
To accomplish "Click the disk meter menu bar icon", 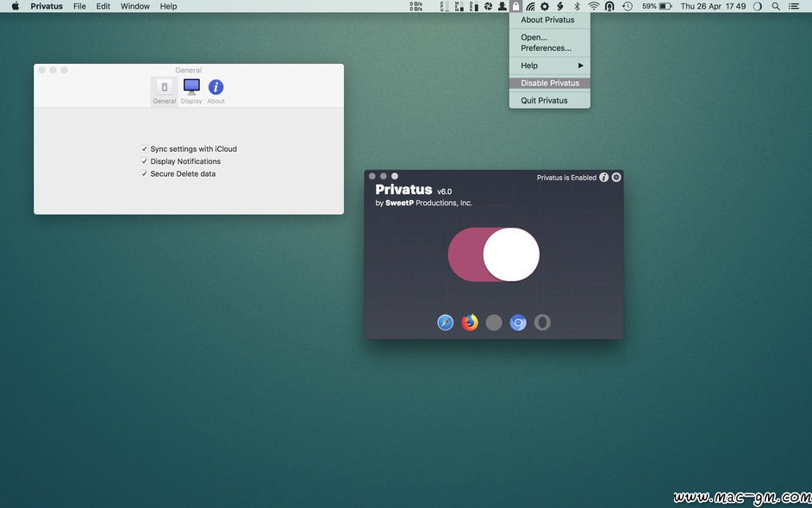I will [473, 6].
